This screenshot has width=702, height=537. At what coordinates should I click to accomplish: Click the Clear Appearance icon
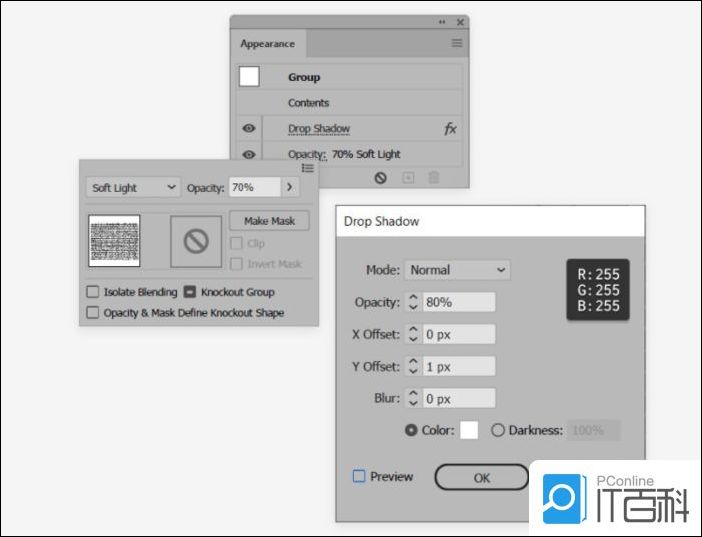(381, 178)
